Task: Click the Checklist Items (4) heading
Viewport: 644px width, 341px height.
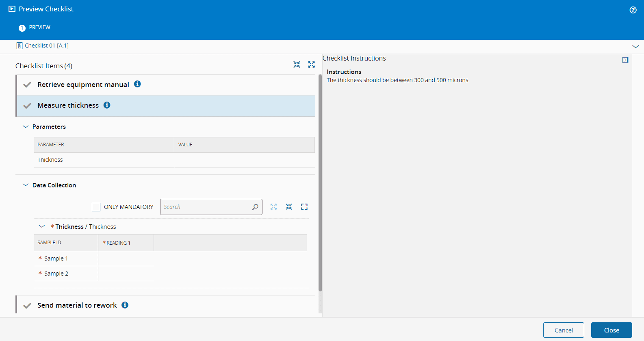Action: [44, 66]
